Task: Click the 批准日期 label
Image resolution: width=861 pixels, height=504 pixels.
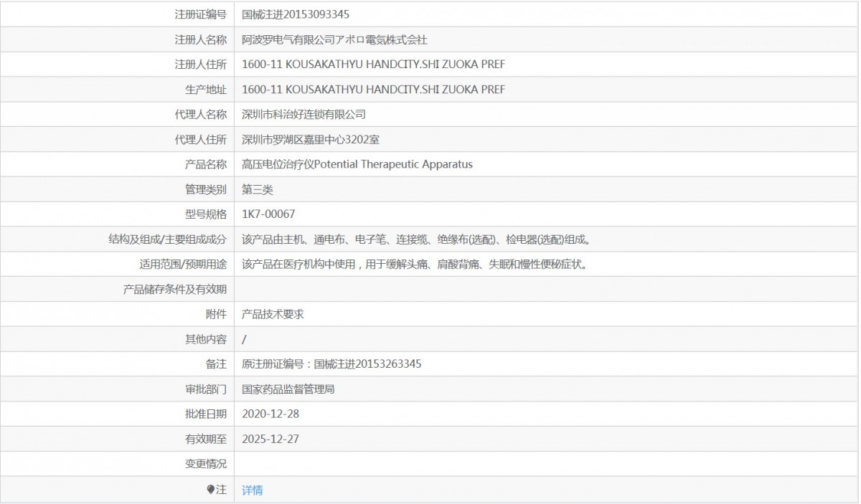Action: click(x=206, y=414)
